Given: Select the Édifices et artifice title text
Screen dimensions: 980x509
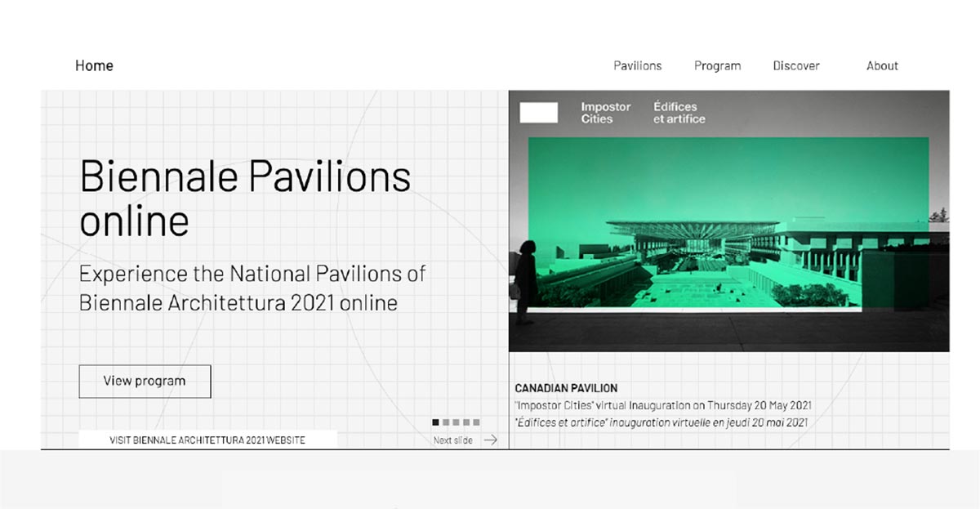Looking at the screenshot, I should [679, 113].
